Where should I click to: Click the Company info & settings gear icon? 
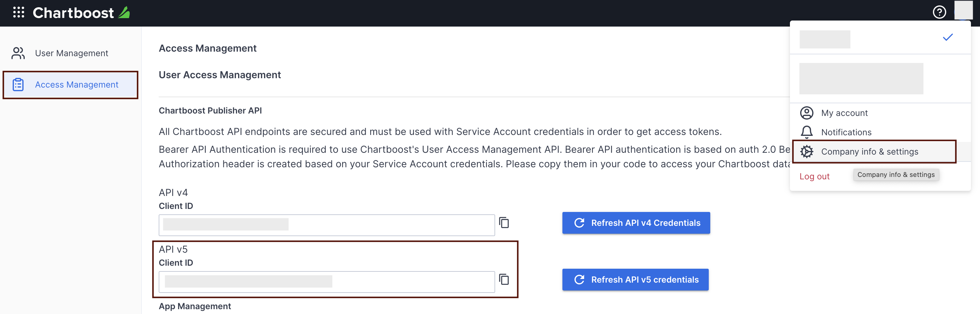click(807, 152)
